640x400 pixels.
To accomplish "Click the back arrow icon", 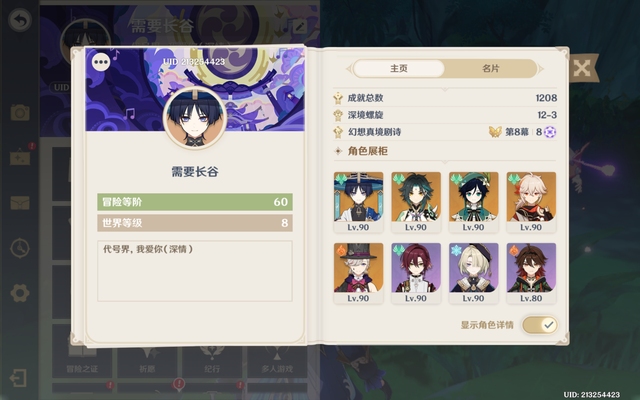I will click(x=20, y=20).
